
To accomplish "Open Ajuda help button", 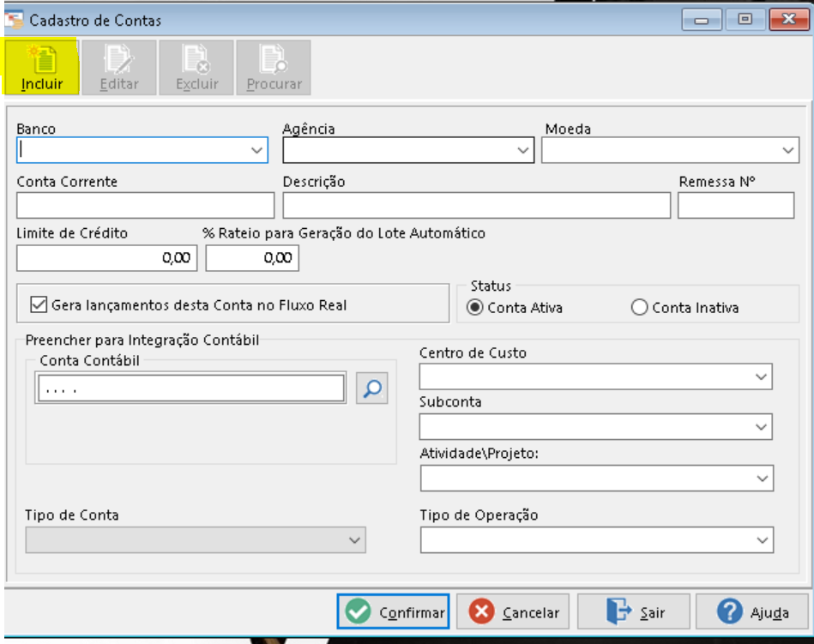I will tap(752, 611).
